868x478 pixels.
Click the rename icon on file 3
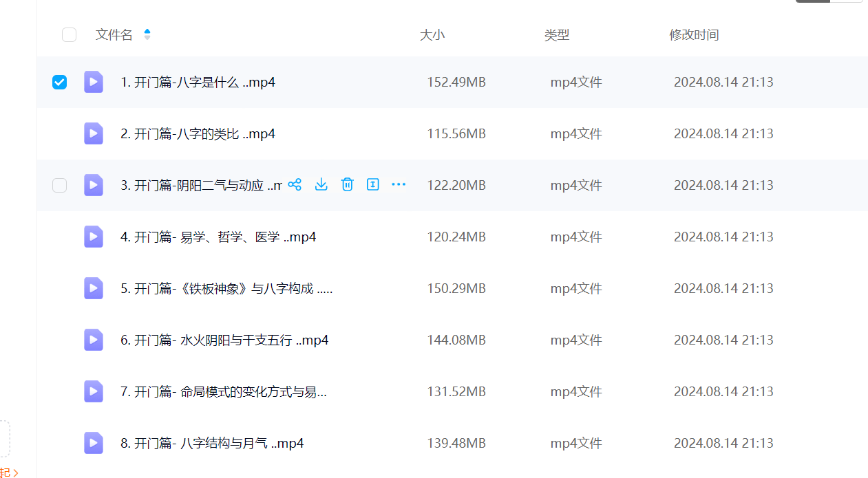373,184
